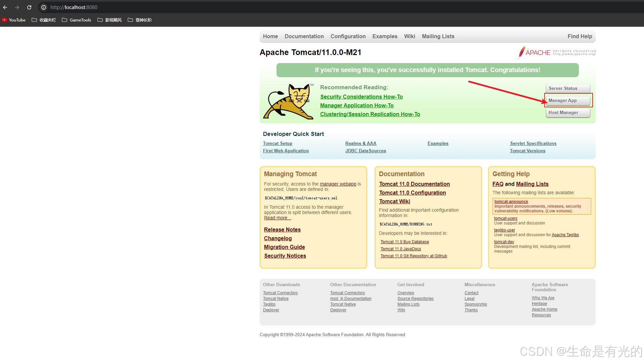Click the Tomcat cat mascot image
The height and width of the screenshot is (362, 644).
coord(289,101)
